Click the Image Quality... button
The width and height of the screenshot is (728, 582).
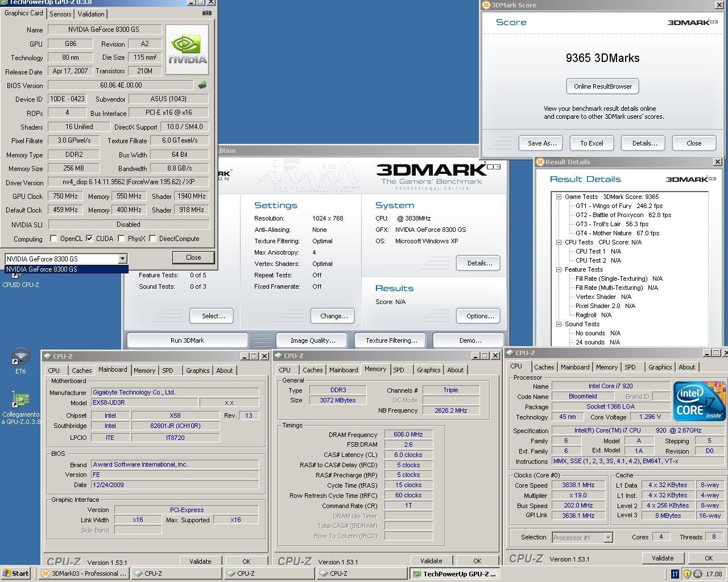pyautogui.click(x=313, y=340)
